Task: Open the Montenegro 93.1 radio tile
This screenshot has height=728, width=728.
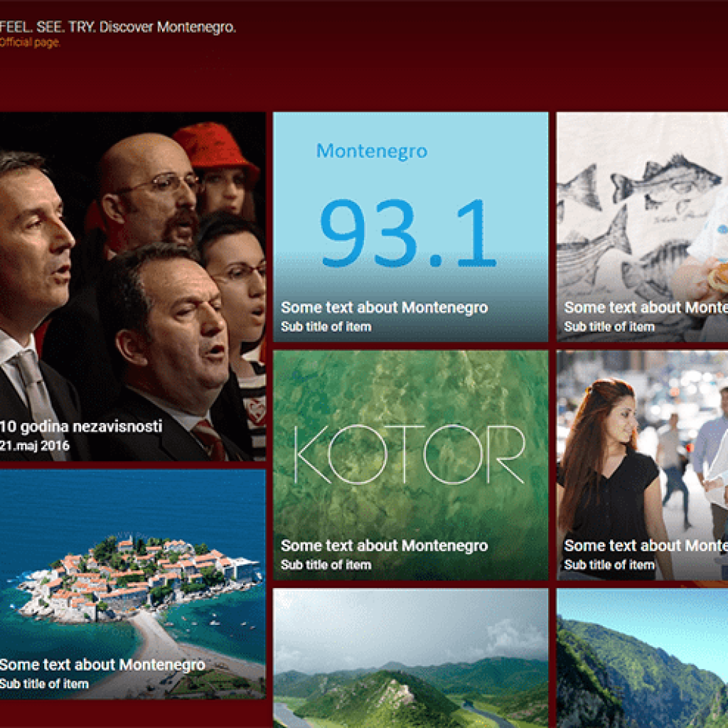Action: click(x=410, y=227)
